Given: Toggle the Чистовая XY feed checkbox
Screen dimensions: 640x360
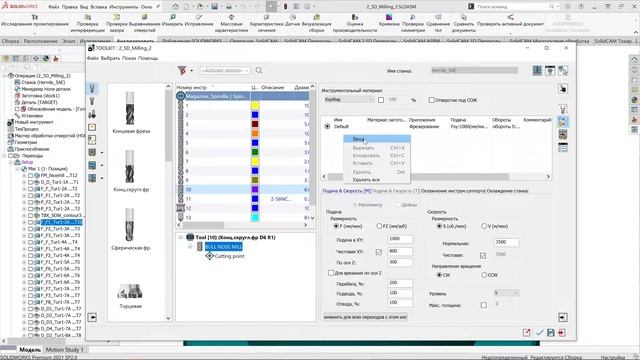Looking at the screenshot, I should (378, 252).
